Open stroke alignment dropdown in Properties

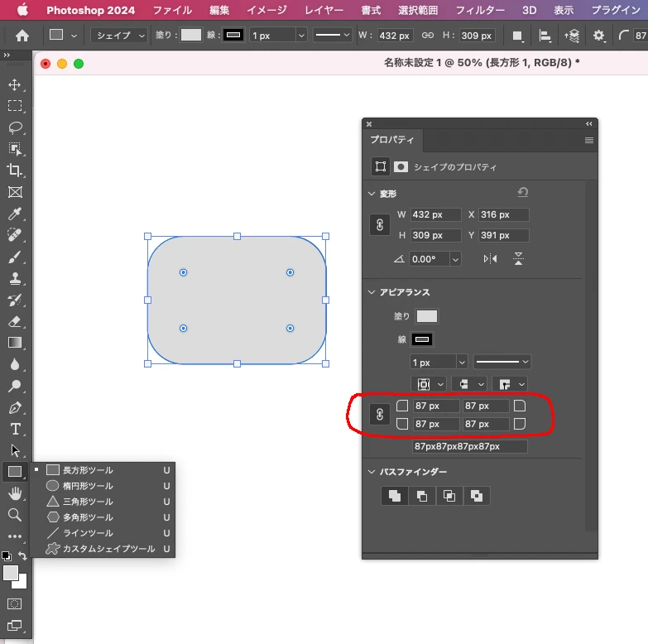click(429, 384)
